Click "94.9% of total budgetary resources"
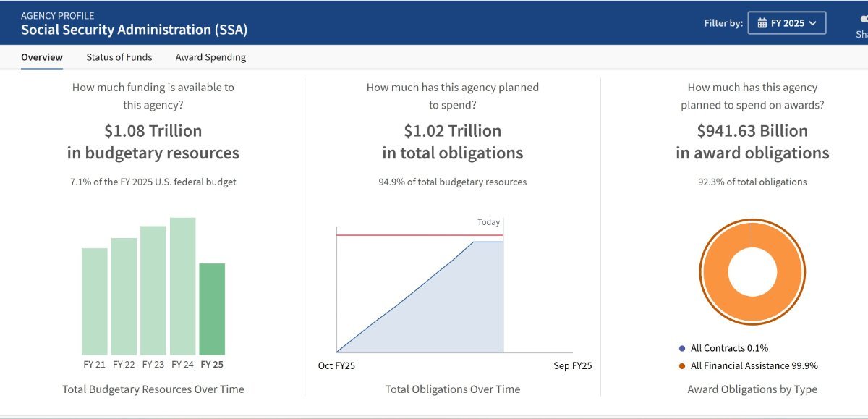 [x=453, y=182]
